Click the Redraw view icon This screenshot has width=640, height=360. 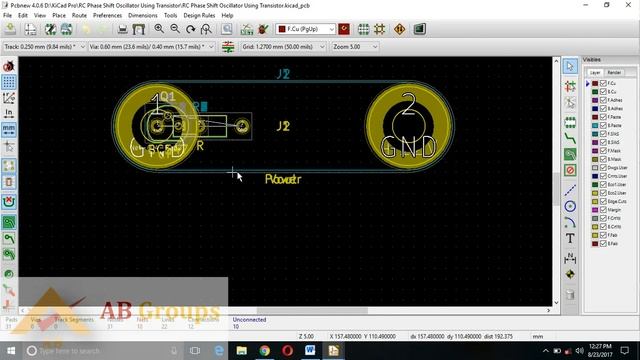191,29
